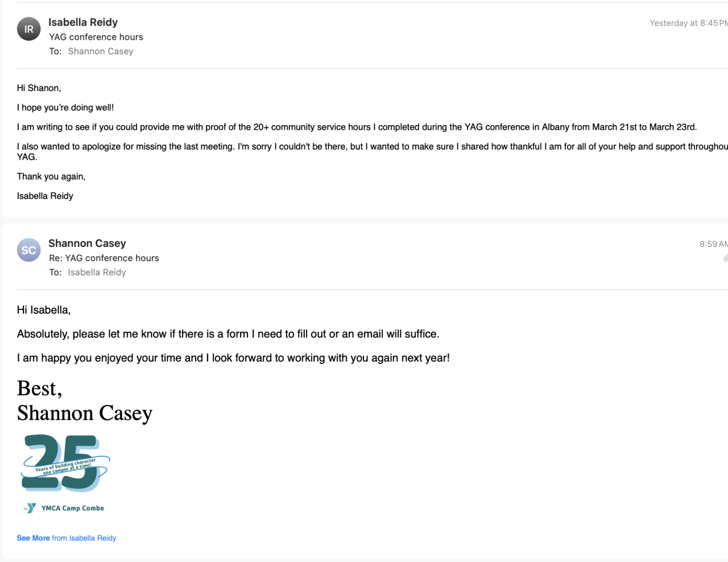
Task: Click the See More link
Action: pos(33,538)
